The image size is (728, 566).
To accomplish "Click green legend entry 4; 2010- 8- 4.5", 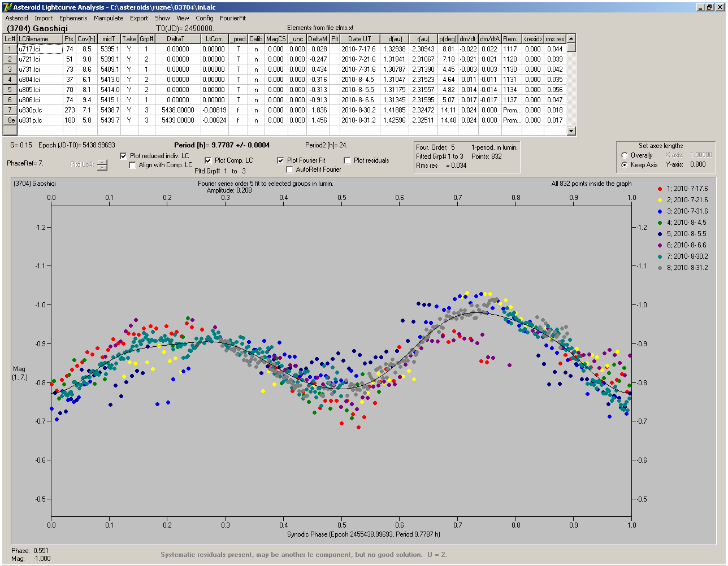I will click(683, 223).
